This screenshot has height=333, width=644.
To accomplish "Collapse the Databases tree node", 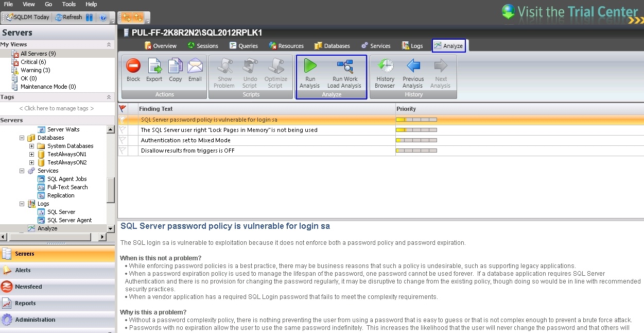I will tap(22, 138).
